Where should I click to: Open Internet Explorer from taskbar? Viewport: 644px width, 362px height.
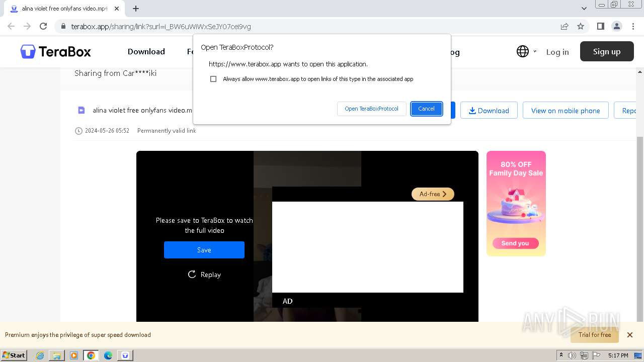(x=40, y=355)
